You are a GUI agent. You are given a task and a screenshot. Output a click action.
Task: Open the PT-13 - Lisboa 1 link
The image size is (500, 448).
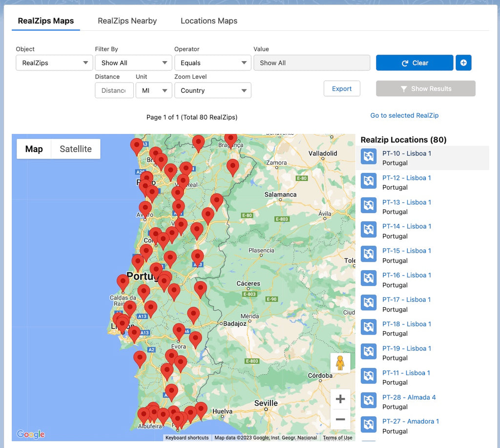[x=407, y=202]
